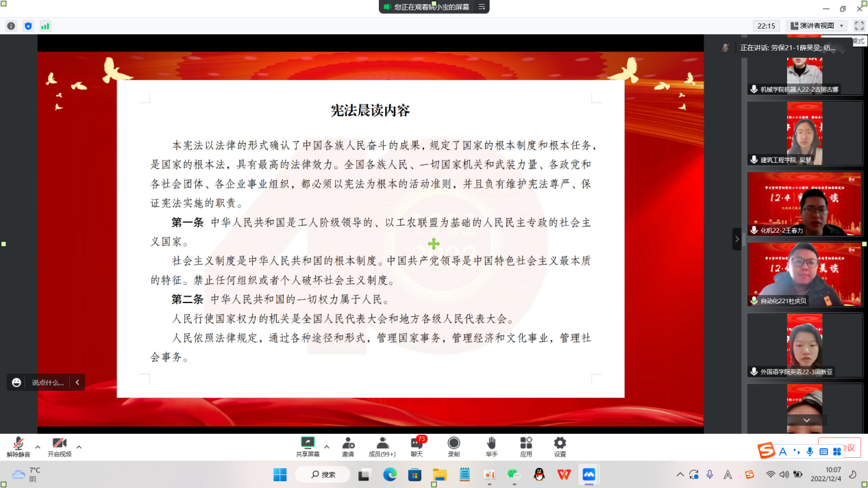Open the 应用 apps icon

pyautogui.click(x=526, y=445)
